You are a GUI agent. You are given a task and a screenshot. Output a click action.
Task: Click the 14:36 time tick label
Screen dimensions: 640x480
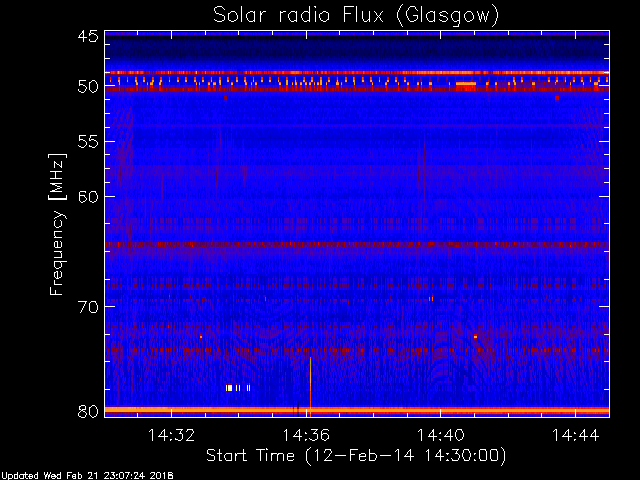tap(306, 435)
